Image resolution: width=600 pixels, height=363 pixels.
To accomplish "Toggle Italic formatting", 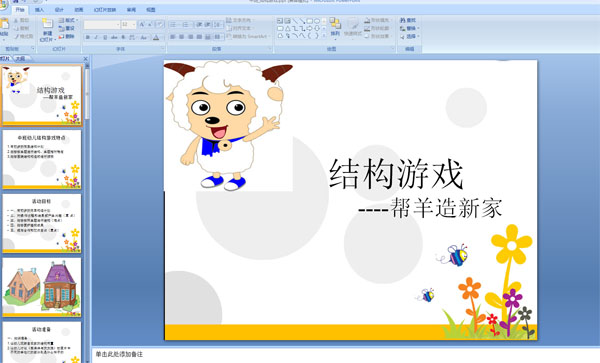I will coord(96,37).
